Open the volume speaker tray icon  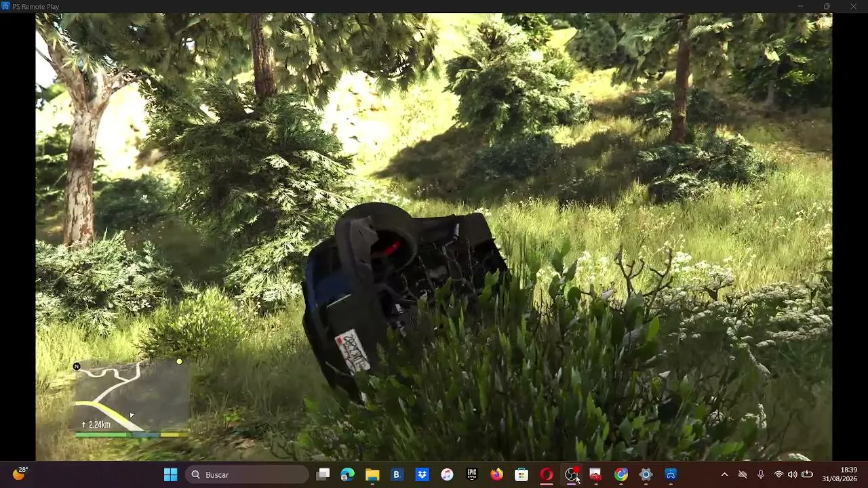point(792,474)
